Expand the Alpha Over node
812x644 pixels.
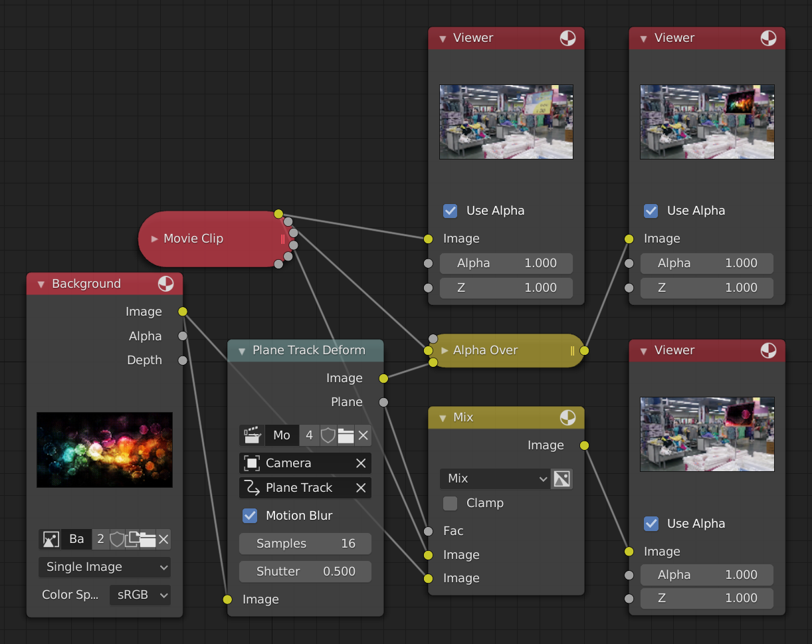pos(445,350)
